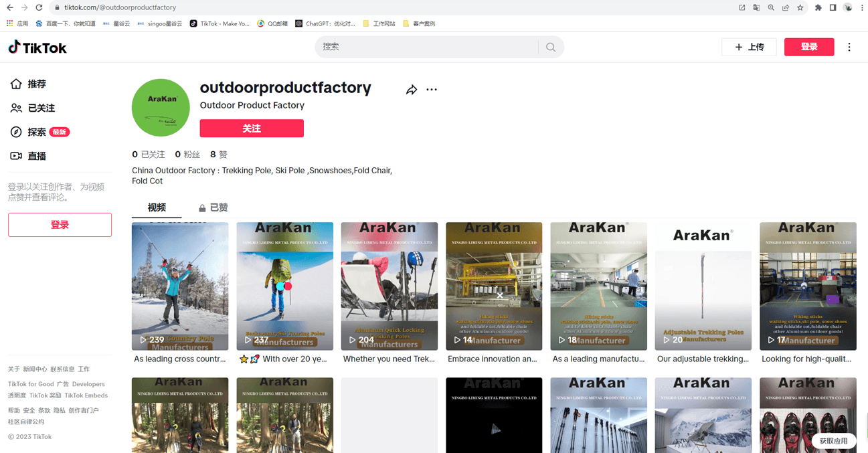Image resolution: width=868 pixels, height=453 pixels.
Task: Expand the 工作网站 bookmarks folder
Action: coord(379,23)
